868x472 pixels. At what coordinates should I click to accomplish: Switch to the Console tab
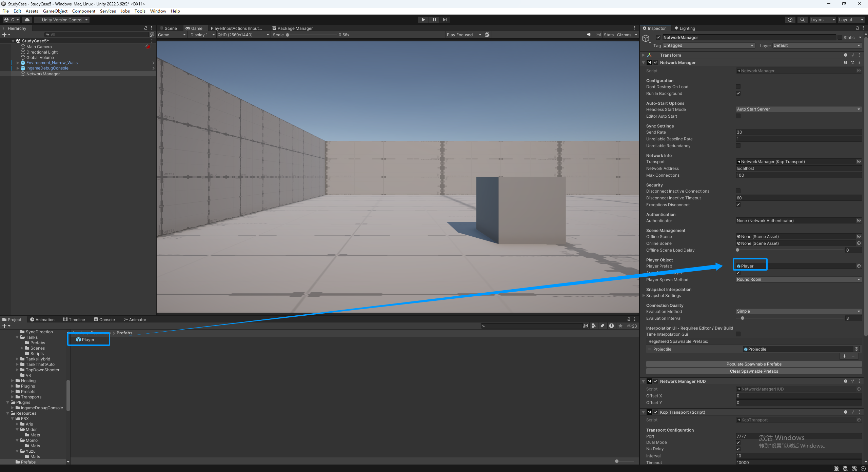104,319
